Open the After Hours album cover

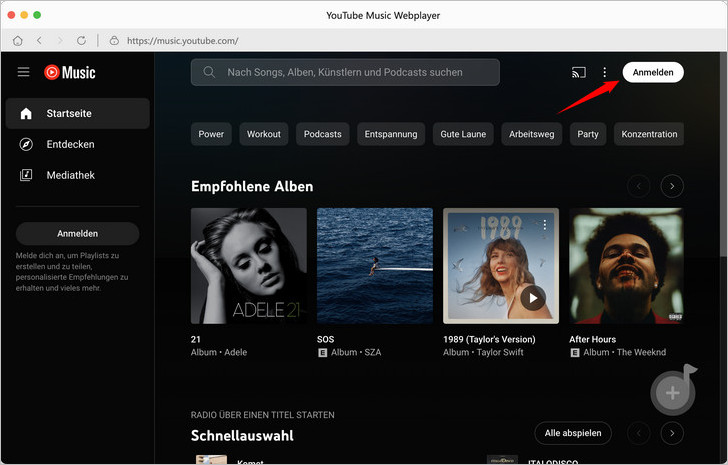coord(627,266)
